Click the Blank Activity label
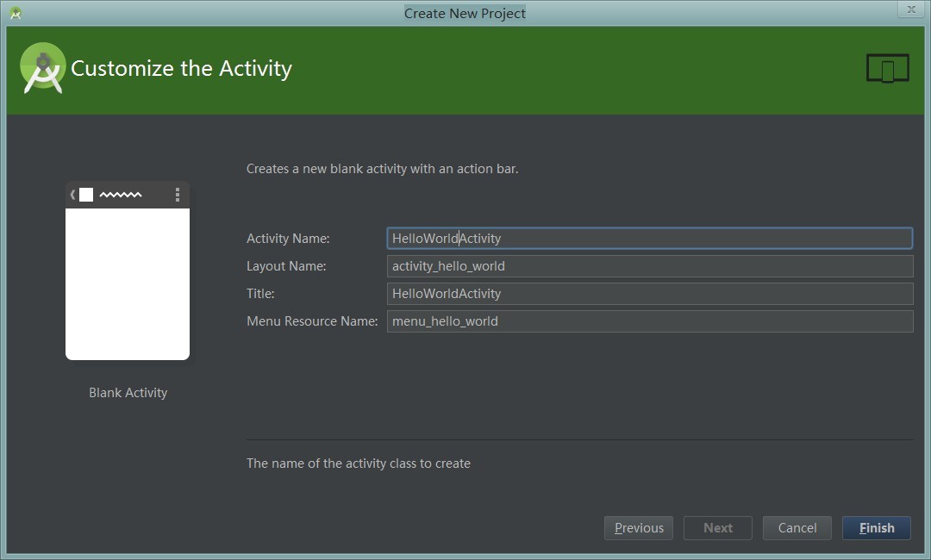The image size is (931, 560). coord(128,392)
